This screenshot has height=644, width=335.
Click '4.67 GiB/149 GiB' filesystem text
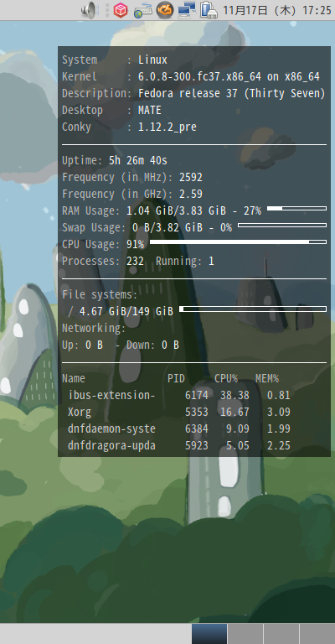pyautogui.click(x=126, y=312)
